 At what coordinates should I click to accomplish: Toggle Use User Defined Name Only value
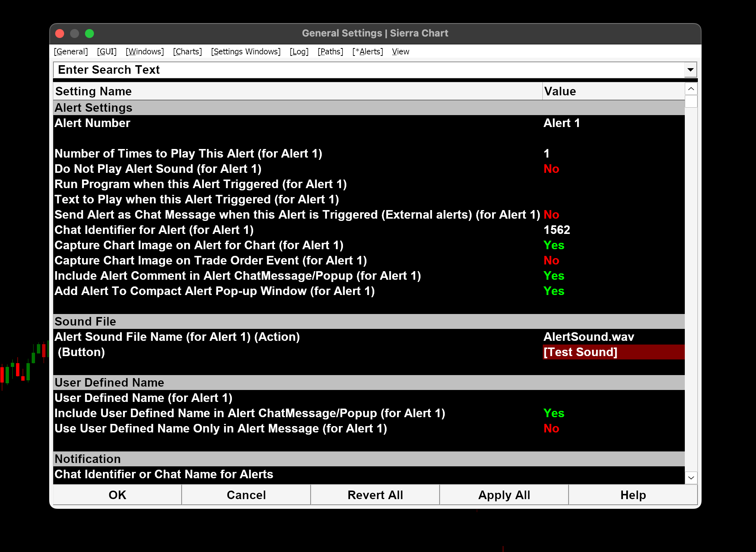pos(551,428)
